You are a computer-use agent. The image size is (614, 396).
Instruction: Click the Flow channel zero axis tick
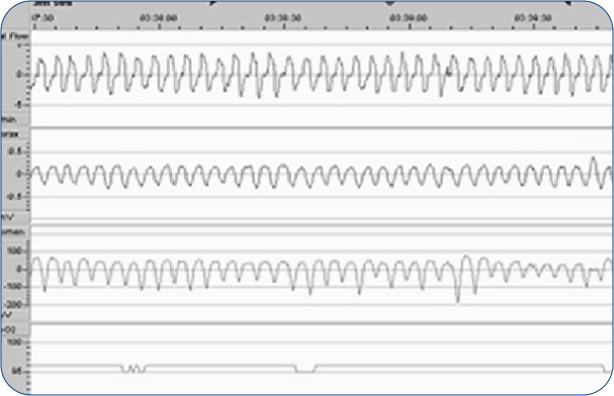pyautogui.click(x=19, y=74)
